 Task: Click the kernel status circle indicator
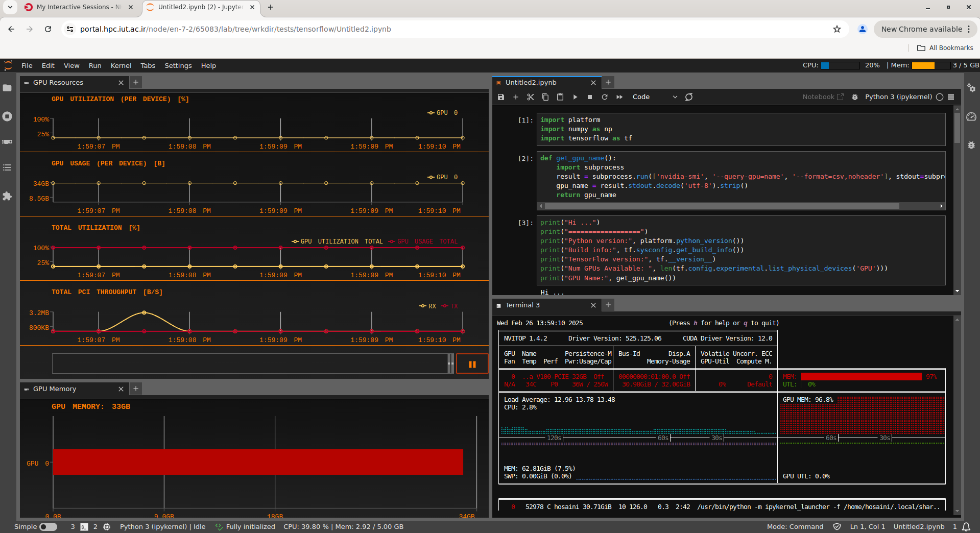[x=940, y=97]
